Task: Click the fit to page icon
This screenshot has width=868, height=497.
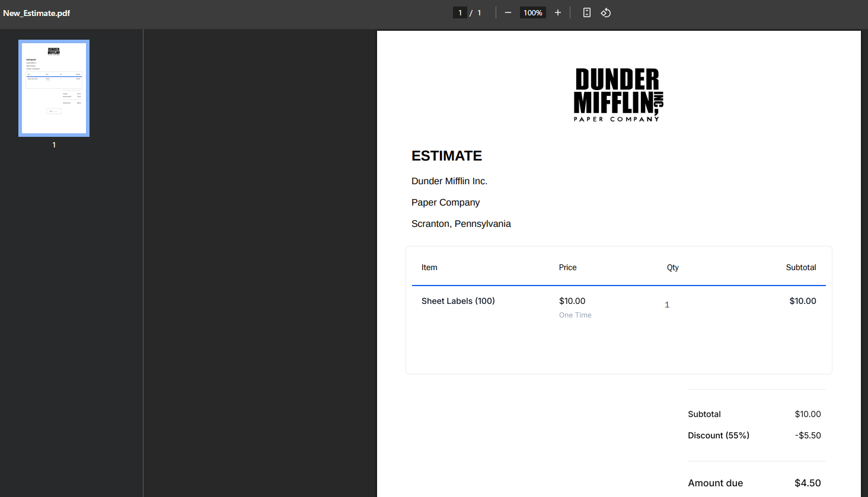Action: (587, 12)
